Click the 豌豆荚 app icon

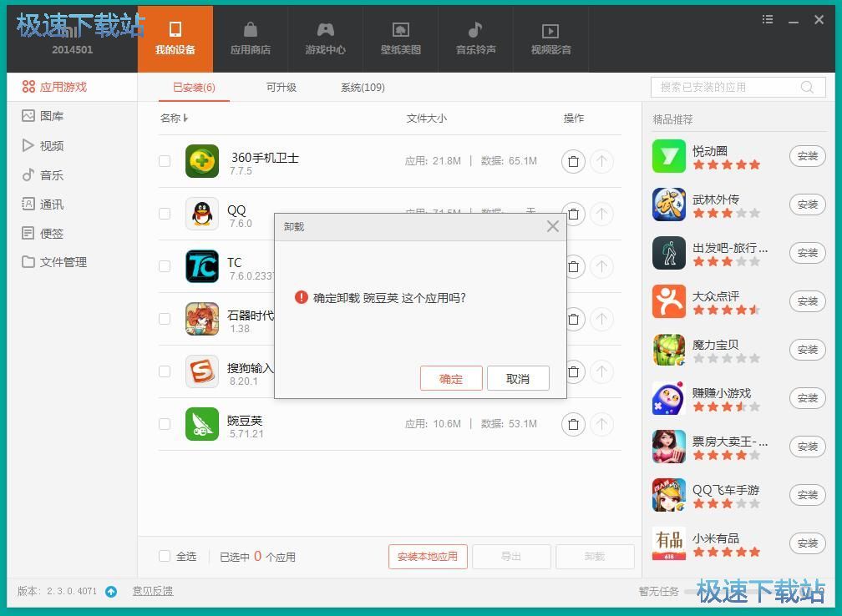(x=202, y=424)
